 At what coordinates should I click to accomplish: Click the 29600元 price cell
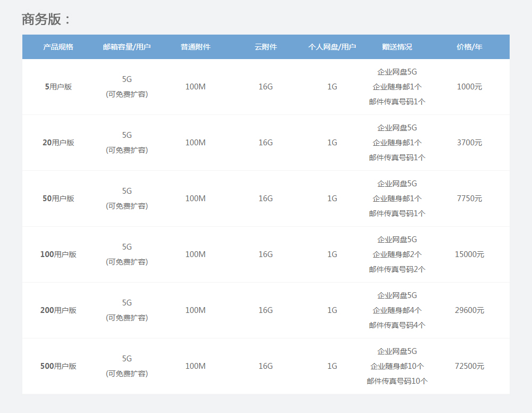tap(470, 310)
